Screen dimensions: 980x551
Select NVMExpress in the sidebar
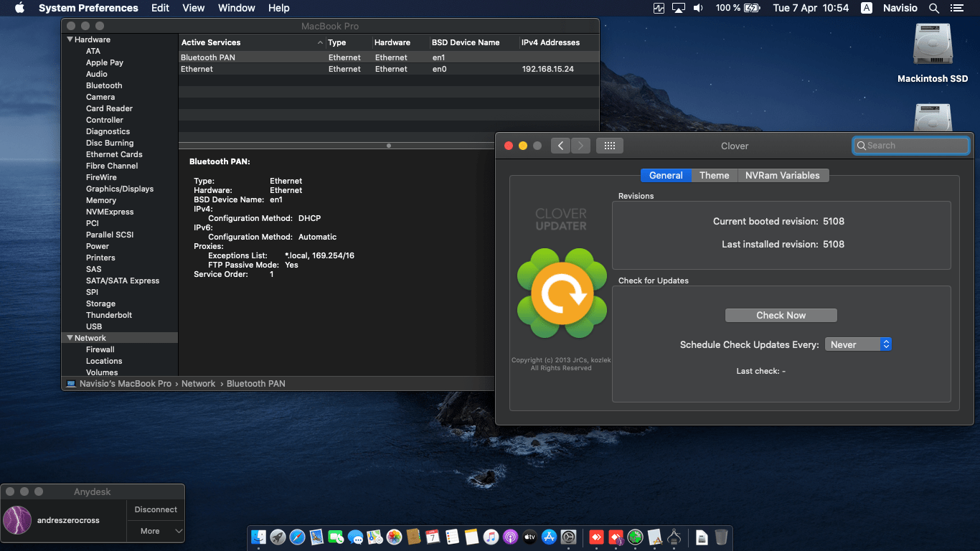click(x=110, y=212)
